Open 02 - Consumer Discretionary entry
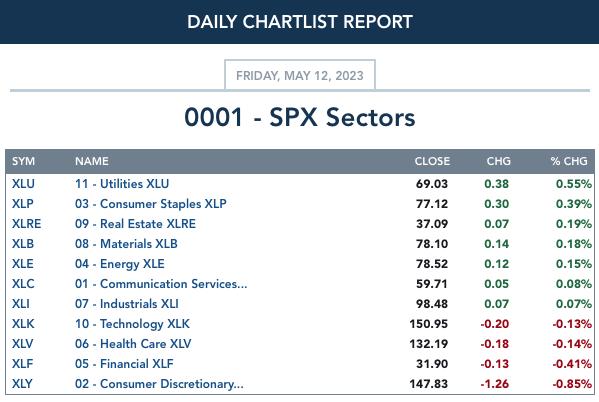The width and height of the screenshot is (599, 402). [x=159, y=384]
